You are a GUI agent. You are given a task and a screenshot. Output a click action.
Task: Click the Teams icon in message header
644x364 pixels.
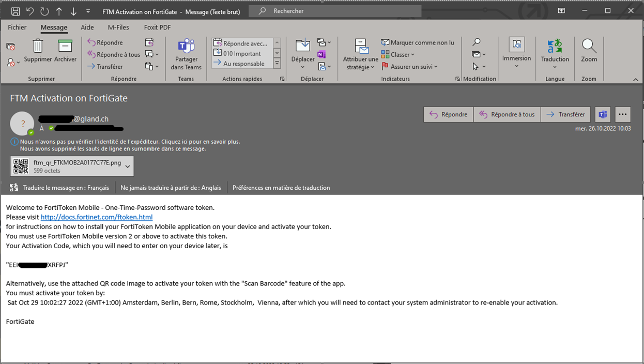tap(602, 114)
